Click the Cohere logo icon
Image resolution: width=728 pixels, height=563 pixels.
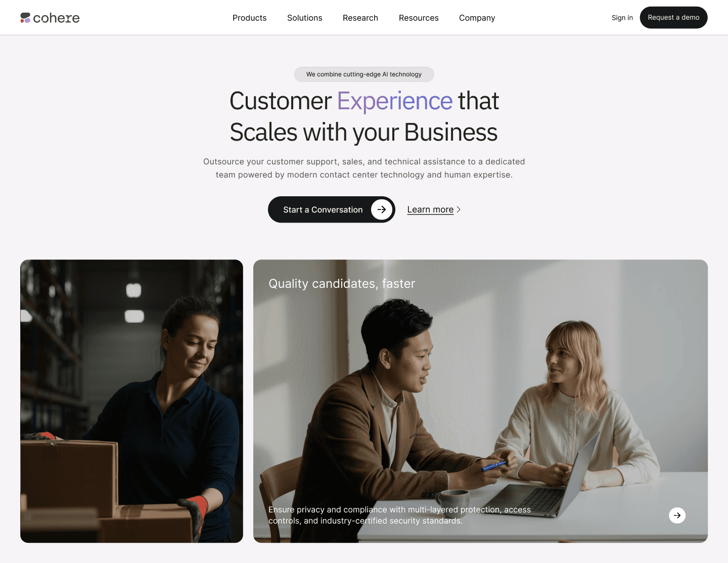click(25, 18)
